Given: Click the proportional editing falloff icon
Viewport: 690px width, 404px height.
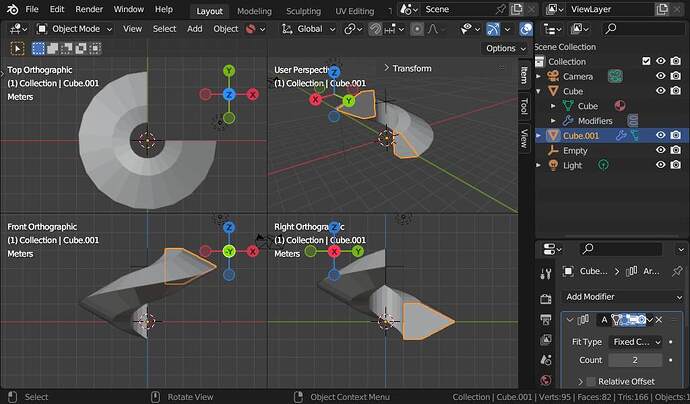Looking at the screenshot, I should pos(433,29).
